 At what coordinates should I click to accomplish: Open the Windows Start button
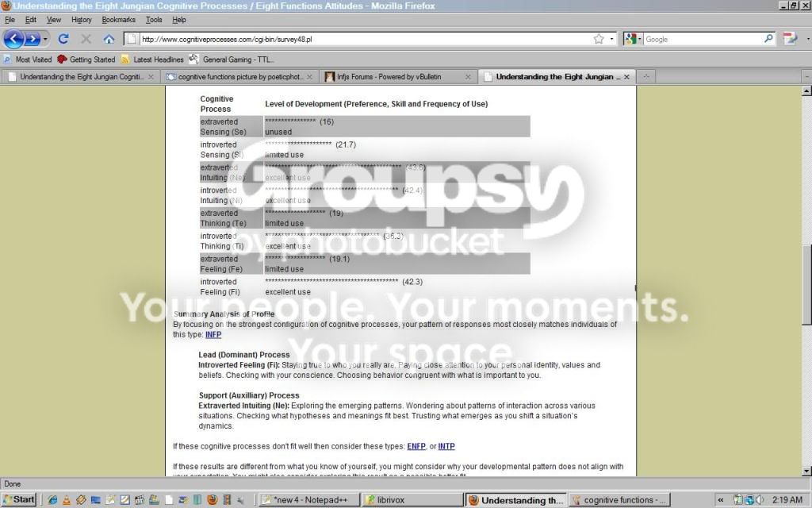coord(19,500)
